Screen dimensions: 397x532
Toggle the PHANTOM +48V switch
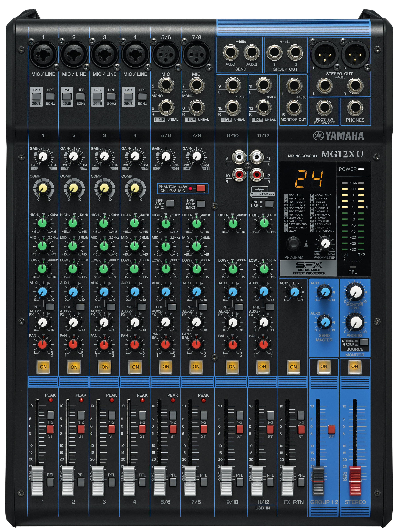200,188
